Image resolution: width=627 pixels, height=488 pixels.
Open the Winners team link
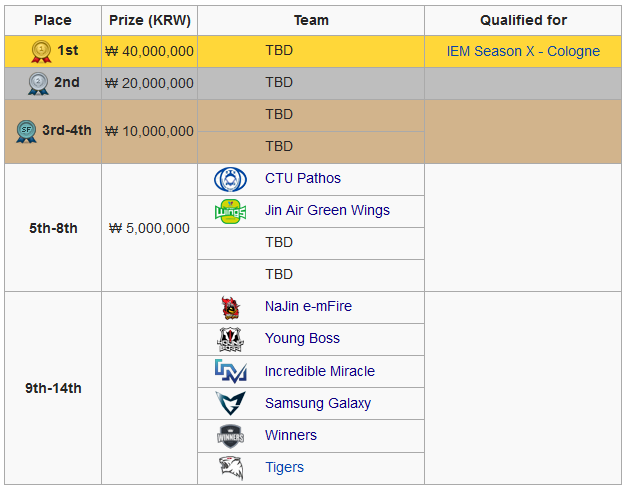point(291,435)
